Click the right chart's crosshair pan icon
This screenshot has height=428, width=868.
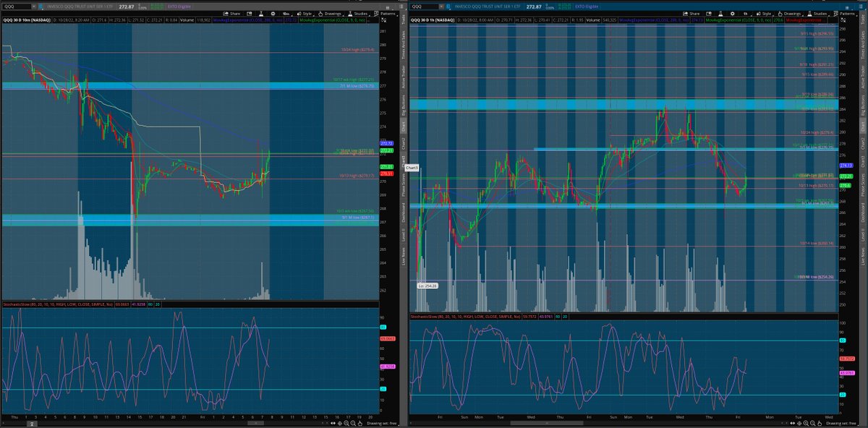pos(799,424)
